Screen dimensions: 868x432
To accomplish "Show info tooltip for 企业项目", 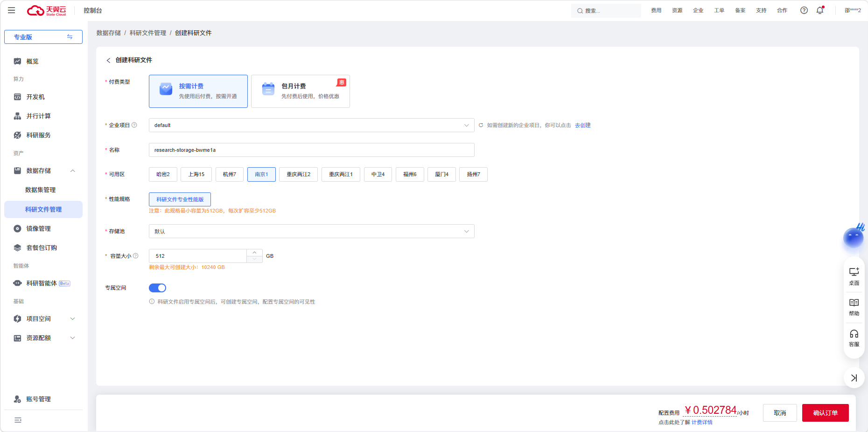I will pos(134,125).
